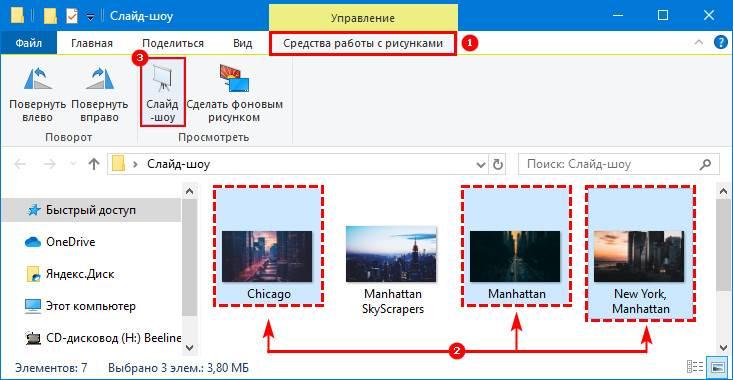The width and height of the screenshot is (733, 380).
Task: Select Быстрый доступ in the navigation pane
Action: [x=91, y=210]
